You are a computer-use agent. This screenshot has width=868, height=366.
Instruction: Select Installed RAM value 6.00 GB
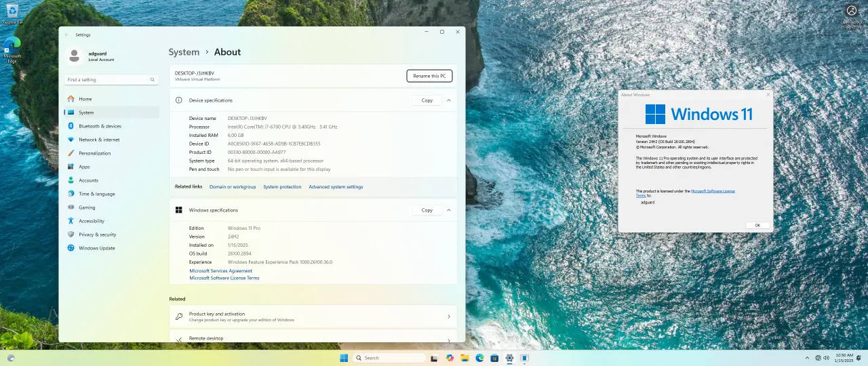pyautogui.click(x=235, y=136)
